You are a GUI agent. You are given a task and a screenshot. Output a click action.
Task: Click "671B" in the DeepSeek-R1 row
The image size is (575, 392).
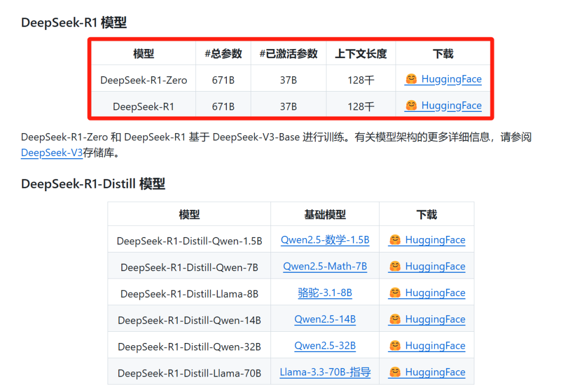pos(223,107)
